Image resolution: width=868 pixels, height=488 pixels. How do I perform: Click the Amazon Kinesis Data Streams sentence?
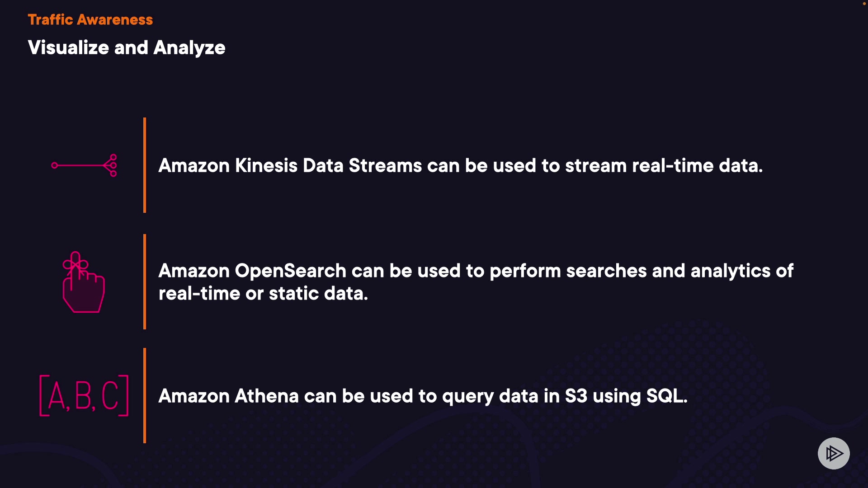tap(460, 165)
